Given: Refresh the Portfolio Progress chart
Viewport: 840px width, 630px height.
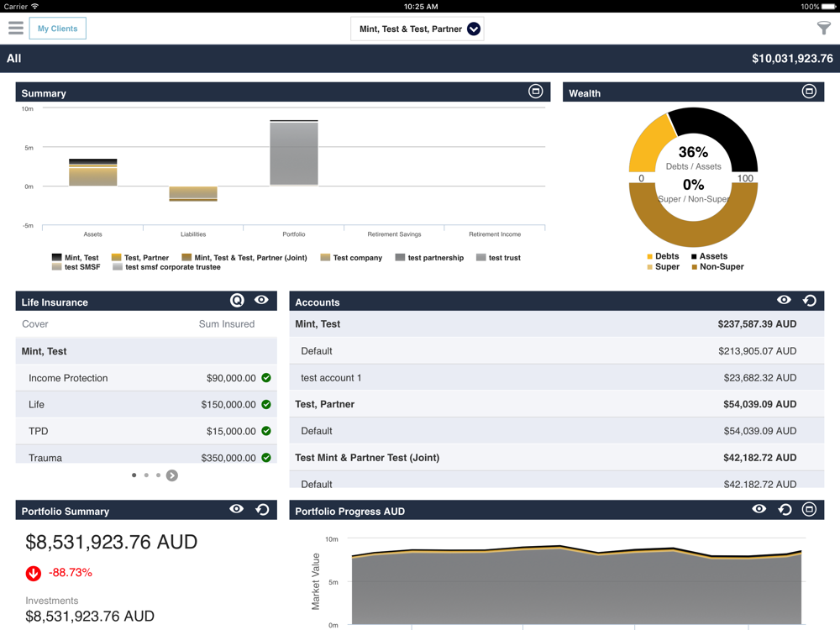Looking at the screenshot, I should click(x=785, y=510).
